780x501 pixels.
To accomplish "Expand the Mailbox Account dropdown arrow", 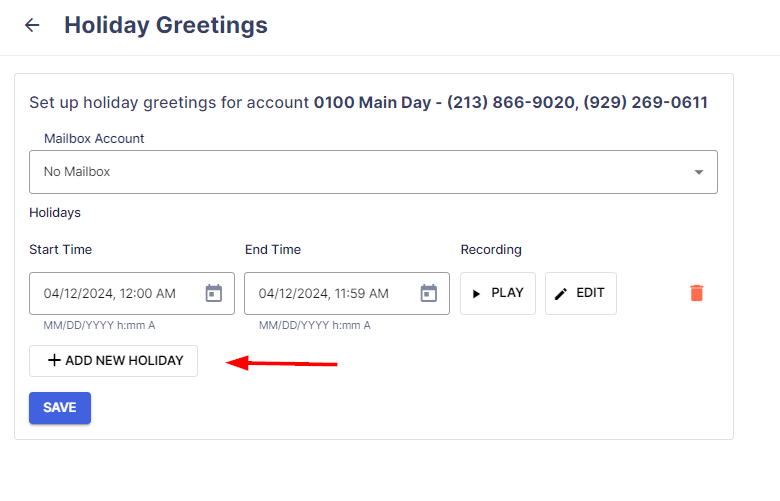I will [699, 172].
